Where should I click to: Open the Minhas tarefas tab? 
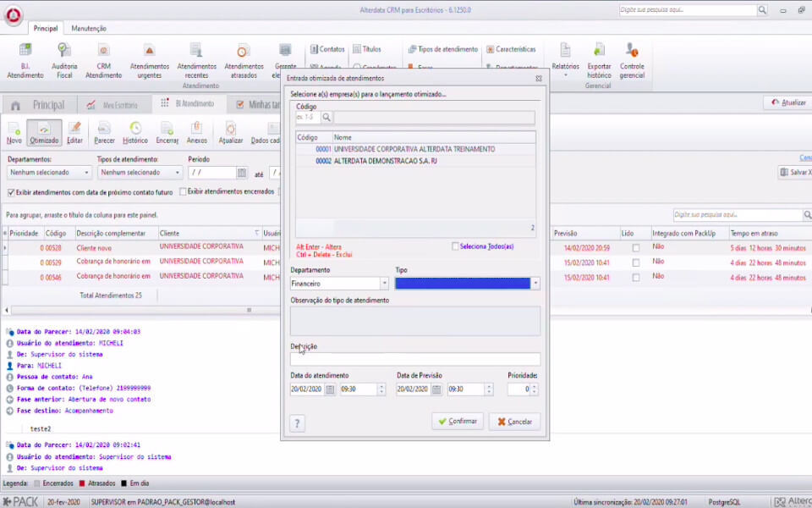click(255, 105)
